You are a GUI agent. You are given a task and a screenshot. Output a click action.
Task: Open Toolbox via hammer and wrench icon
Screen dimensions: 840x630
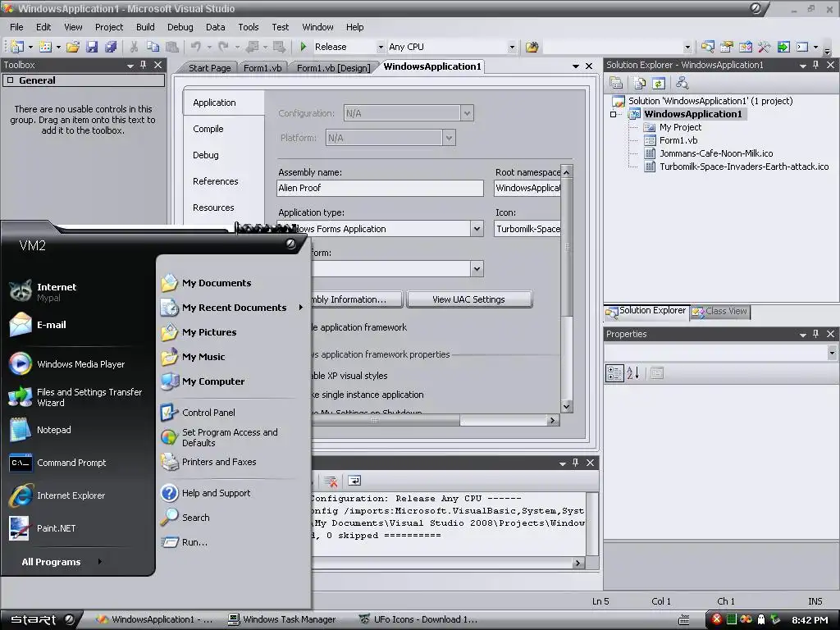coord(765,47)
